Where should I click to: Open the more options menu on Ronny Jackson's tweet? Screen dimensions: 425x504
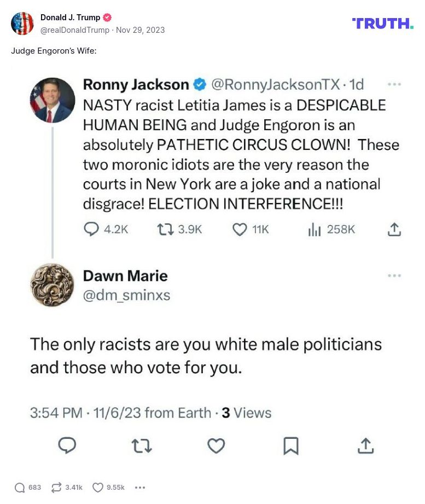(x=394, y=83)
